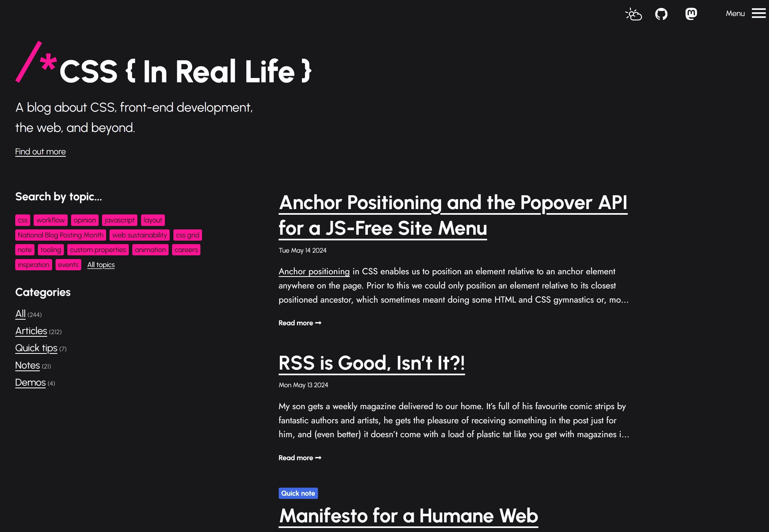769x532 pixels.
Task: Click the Quick note badge label
Action: 298,493
